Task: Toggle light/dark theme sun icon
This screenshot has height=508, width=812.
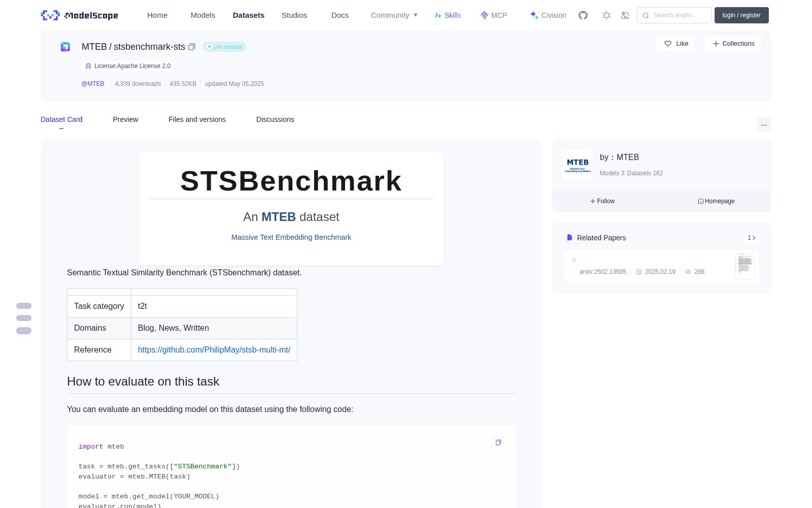Action: click(x=606, y=15)
